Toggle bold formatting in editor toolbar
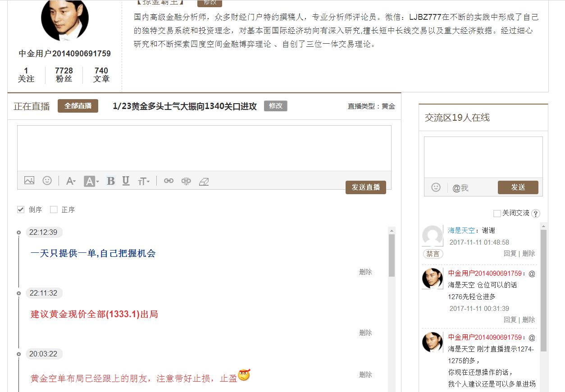 pyautogui.click(x=111, y=181)
